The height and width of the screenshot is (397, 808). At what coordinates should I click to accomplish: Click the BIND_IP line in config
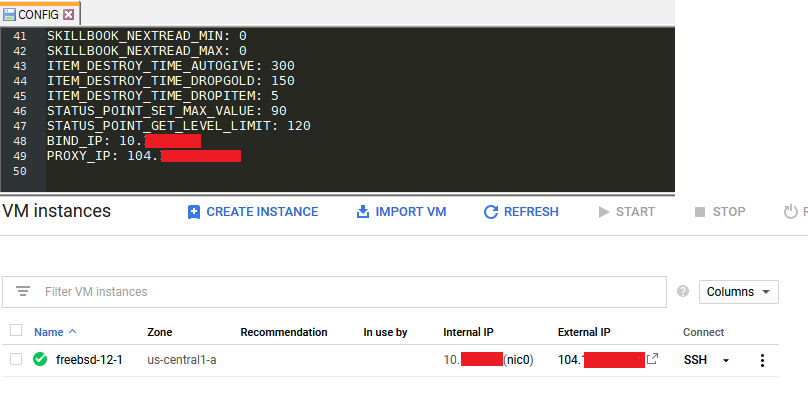[x=124, y=141]
